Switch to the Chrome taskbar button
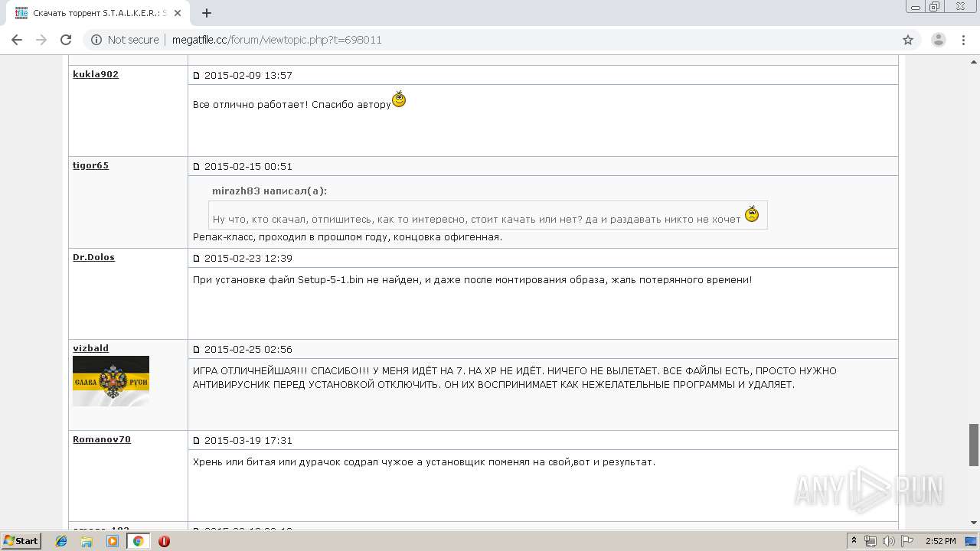The image size is (980, 551). (138, 541)
